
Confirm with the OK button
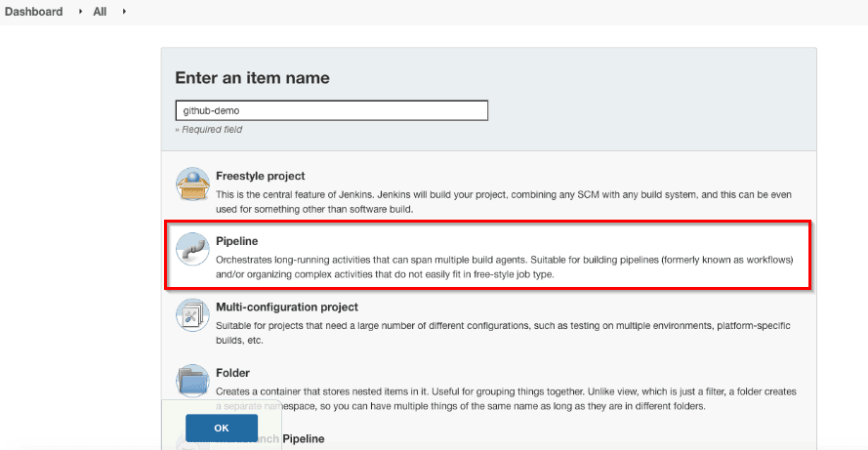pos(222,428)
